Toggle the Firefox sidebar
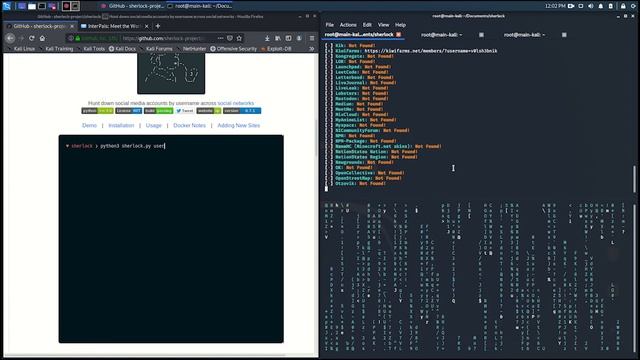Viewport: 640px width, 360px height. pos(289,38)
